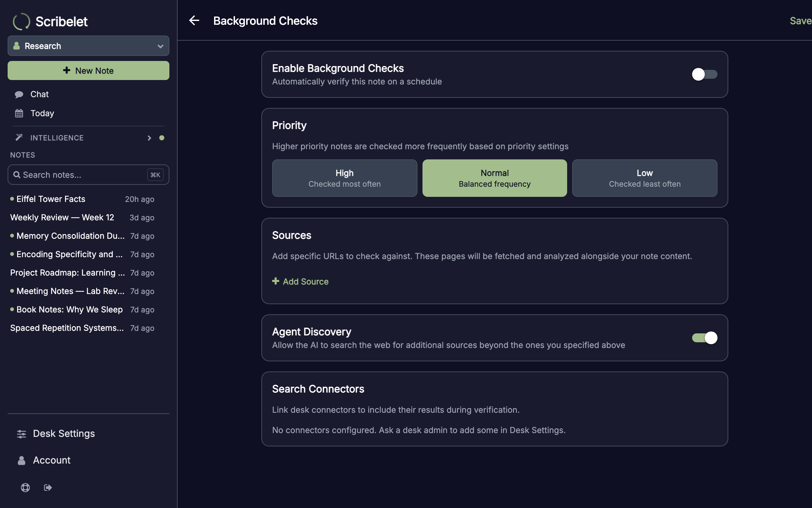
Task: Select Normal priority option
Action: point(494,178)
